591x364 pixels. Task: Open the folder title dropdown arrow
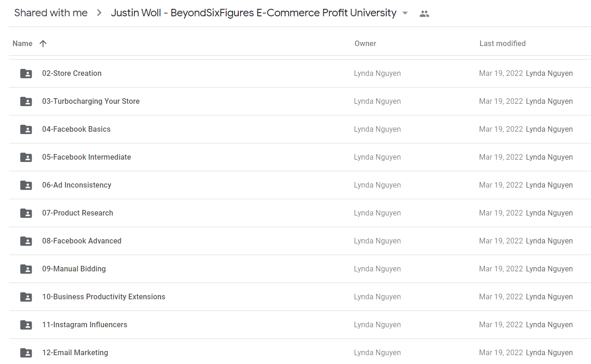(x=405, y=13)
